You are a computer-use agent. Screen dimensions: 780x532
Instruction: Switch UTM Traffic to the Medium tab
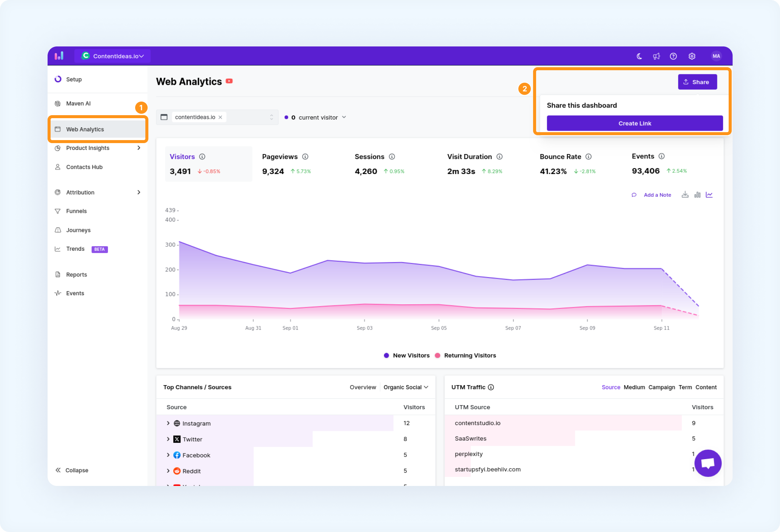[x=634, y=387]
